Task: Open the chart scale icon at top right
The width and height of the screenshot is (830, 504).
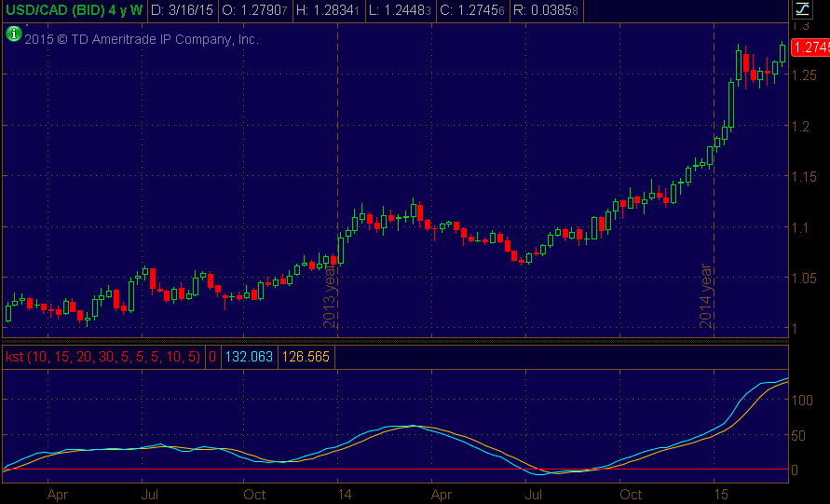Action: click(801, 10)
